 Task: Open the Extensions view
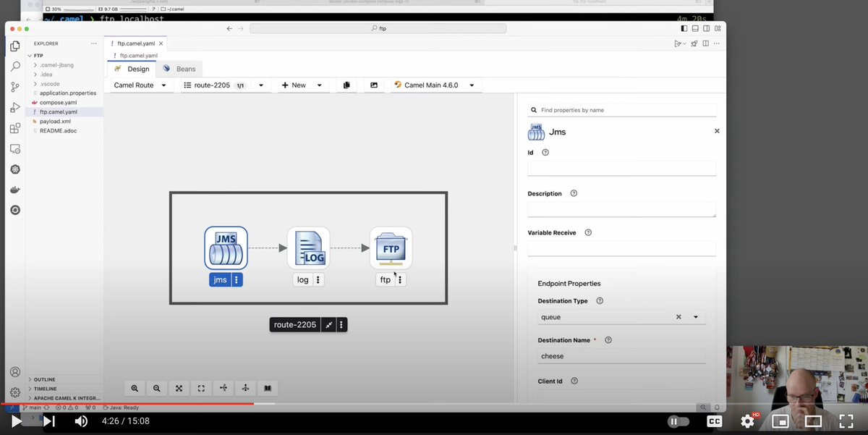click(x=15, y=128)
